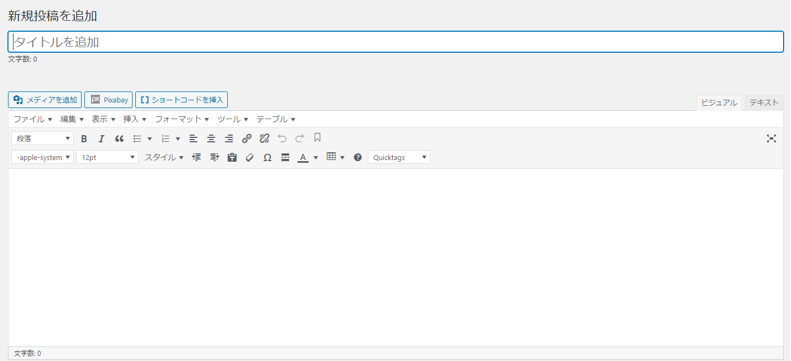
Task: Open the bullet list style dropdown arrow
Action: click(150, 139)
